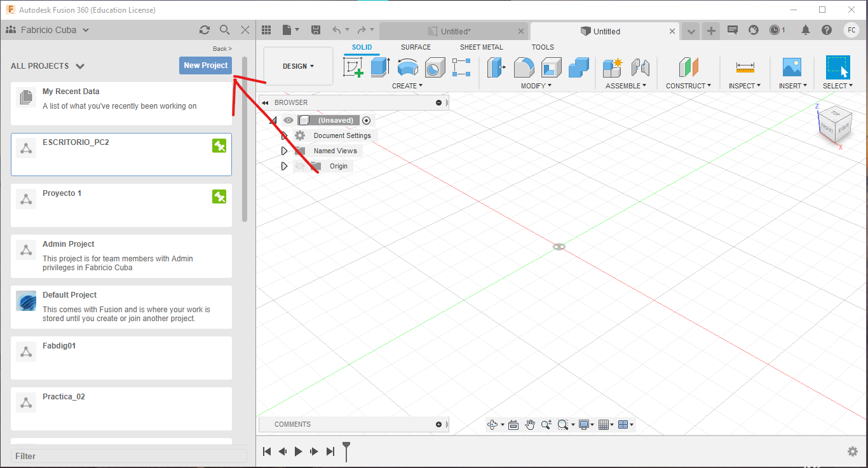This screenshot has width=868, height=468.
Task: Activate the Unsaved component radio button
Action: click(x=366, y=120)
